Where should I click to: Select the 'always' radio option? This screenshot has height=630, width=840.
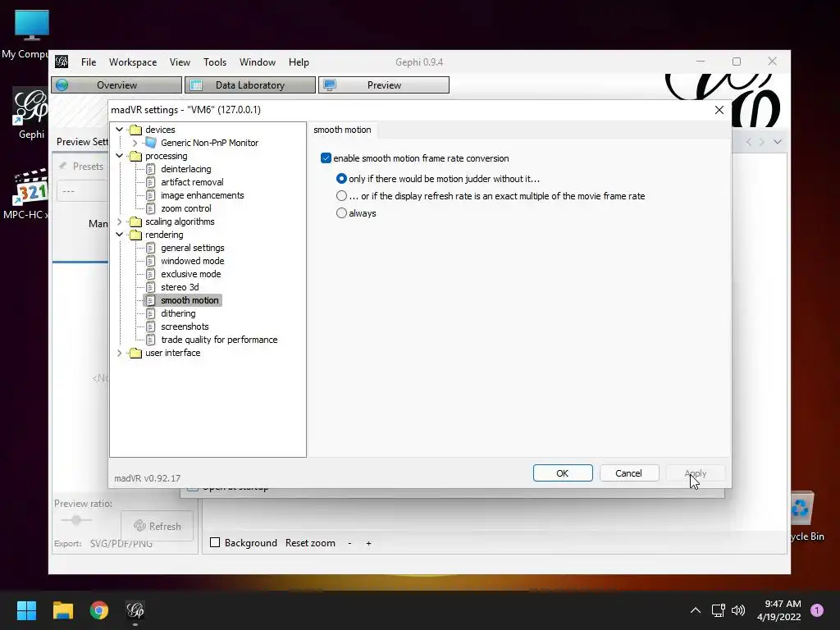click(x=341, y=213)
